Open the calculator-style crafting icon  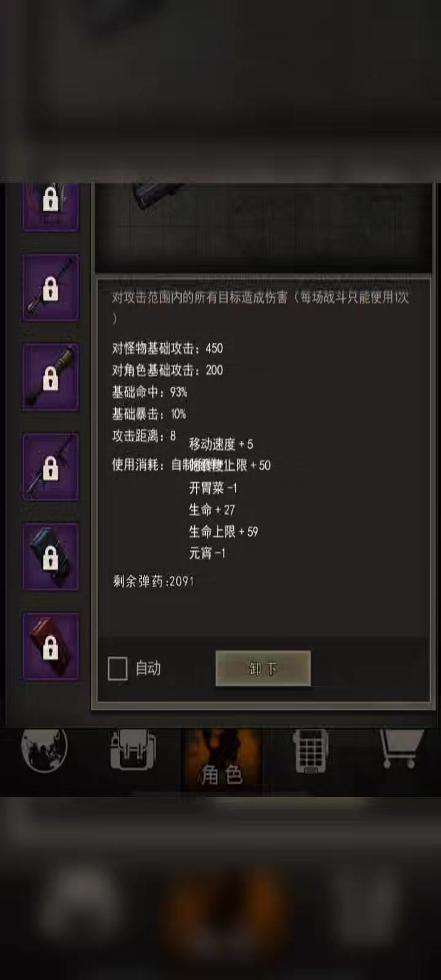[311, 750]
